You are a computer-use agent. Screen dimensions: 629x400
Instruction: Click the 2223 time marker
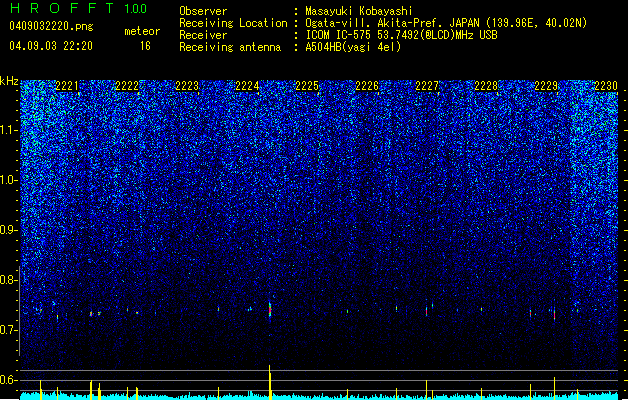187,86
